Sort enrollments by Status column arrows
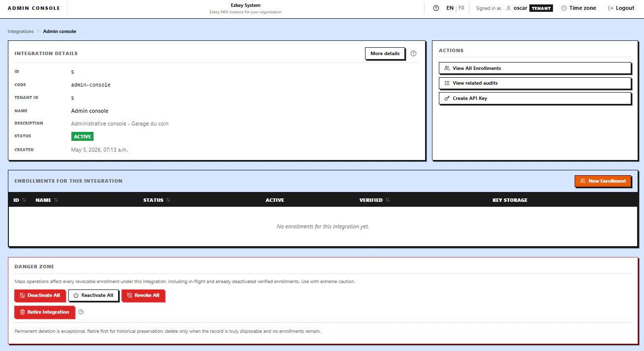The width and height of the screenshot is (644, 351). point(168,200)
